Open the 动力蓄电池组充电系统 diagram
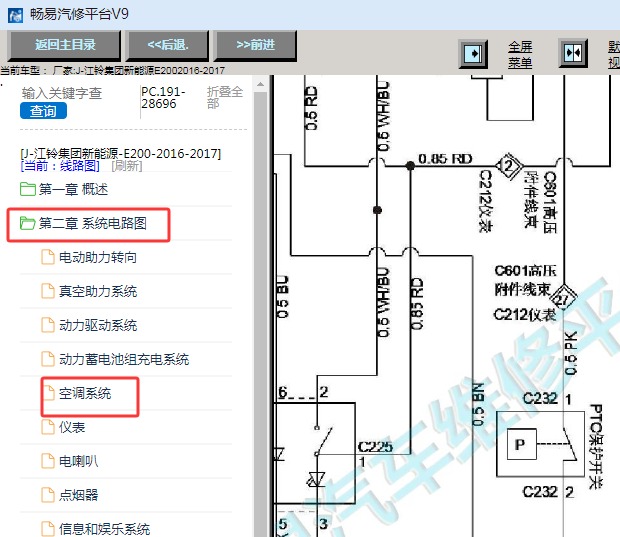The width and height of the screenshot is (620, 537). (124, 359)
